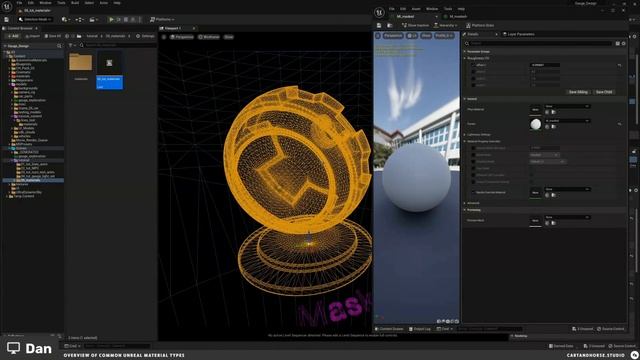This screenshot has height=360, width=640.
Task: Open the Selection Mode dropdown
Action: point(35,19)
